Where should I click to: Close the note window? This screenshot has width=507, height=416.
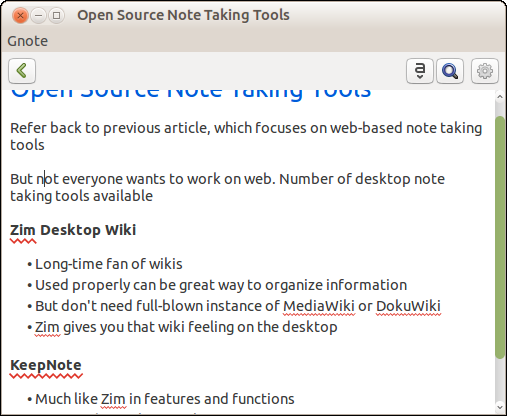coord(20,15)
